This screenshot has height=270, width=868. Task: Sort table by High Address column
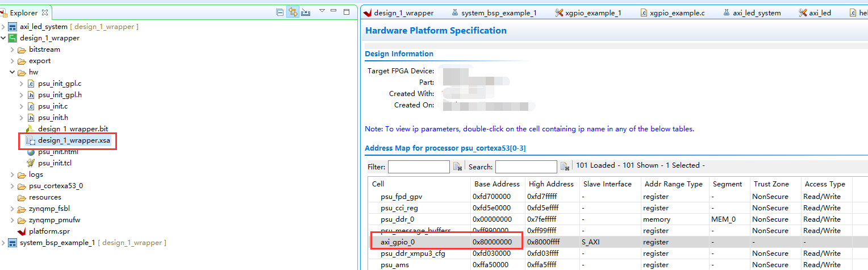551,184
